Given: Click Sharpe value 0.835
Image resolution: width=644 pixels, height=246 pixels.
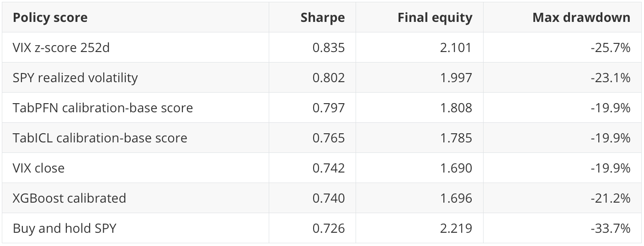Looking at the screenshot, I should (x=329, y=47).
